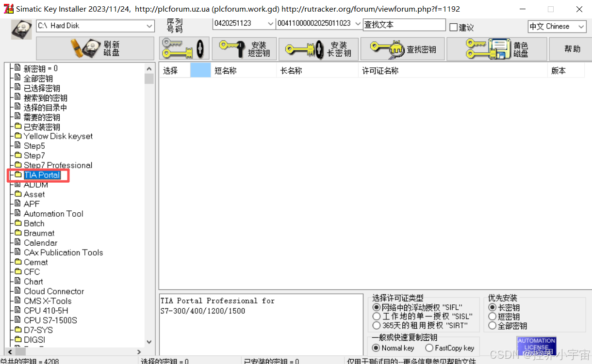
Task: Click the Automation License Manager icon
Action: 536,346
